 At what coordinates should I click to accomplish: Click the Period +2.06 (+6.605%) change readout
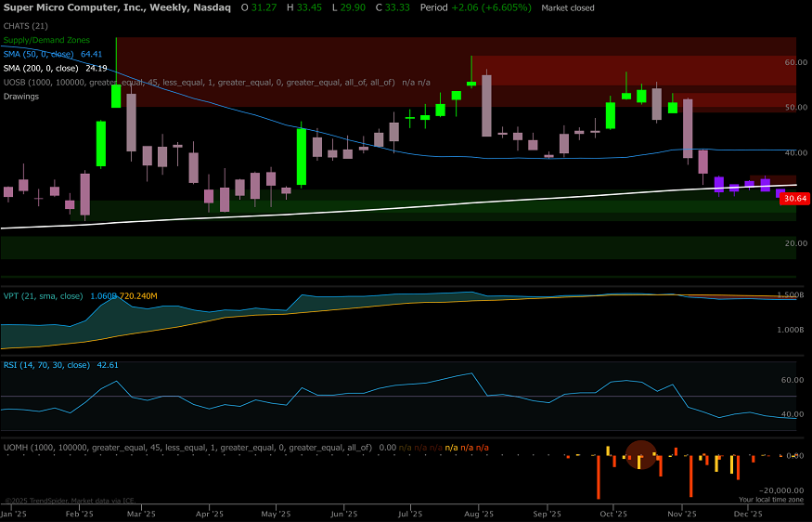coord(475,7)
